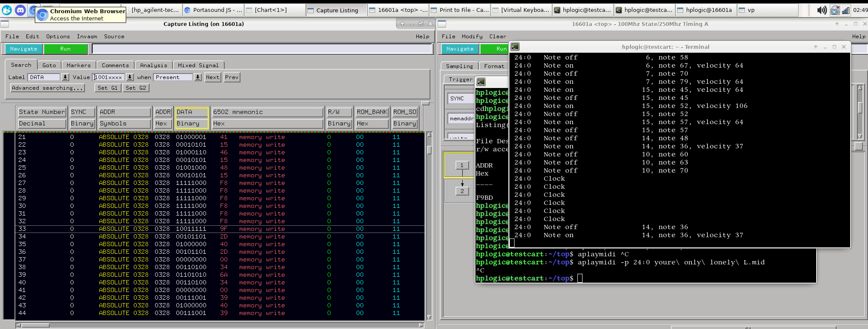Click scroll-up arrow of the listing scrollbar

tap(429, 135)
